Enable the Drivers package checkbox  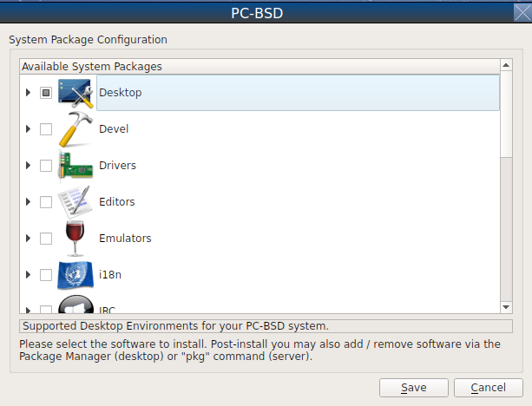[46, 166]
